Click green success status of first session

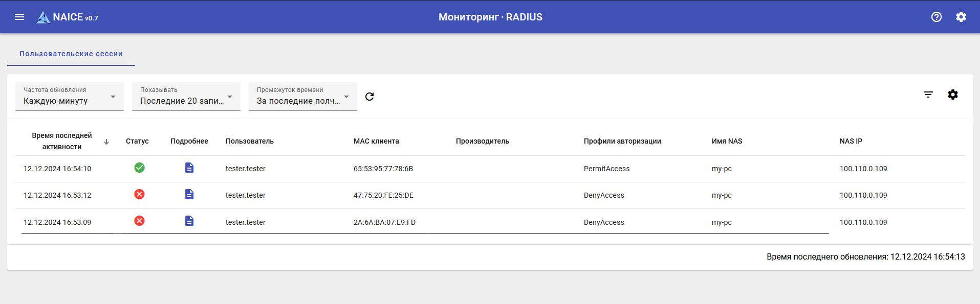tap(139, 168)
